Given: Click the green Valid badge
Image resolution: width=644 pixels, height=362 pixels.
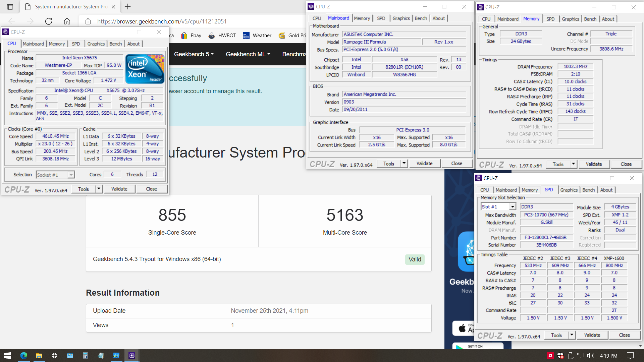Looking at the screenshot, I should click(x=415, y=259).
